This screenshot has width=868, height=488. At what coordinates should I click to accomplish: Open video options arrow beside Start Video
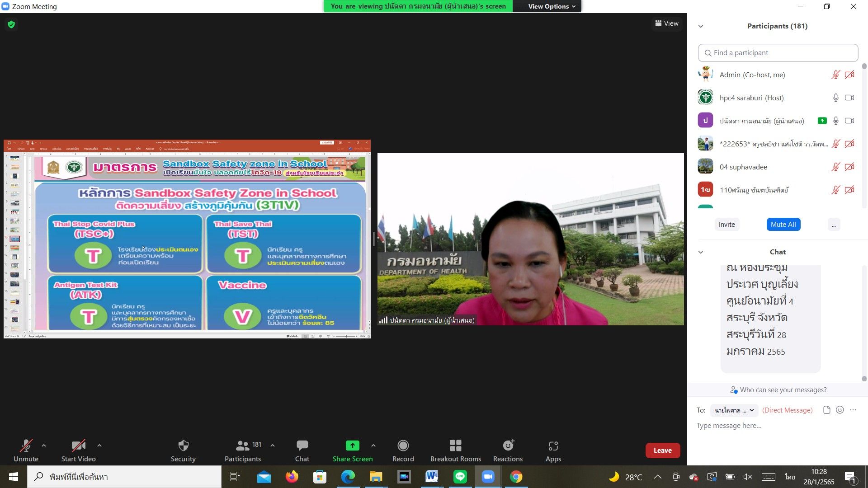99,446
